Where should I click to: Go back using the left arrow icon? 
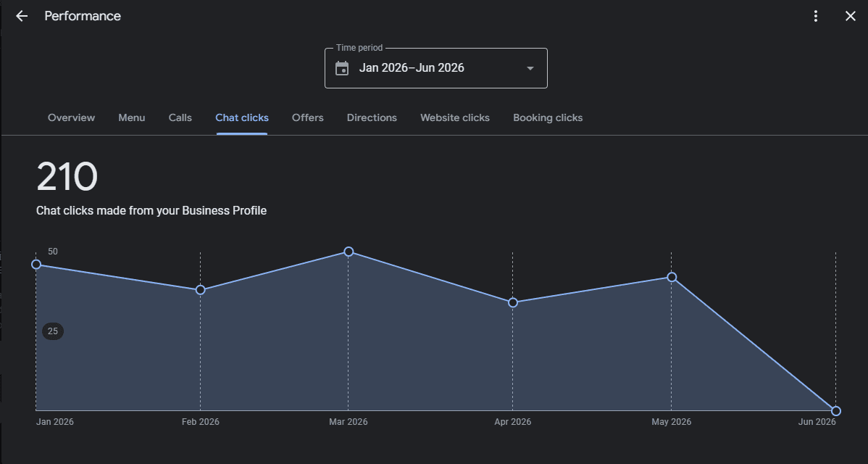[22, 16]
